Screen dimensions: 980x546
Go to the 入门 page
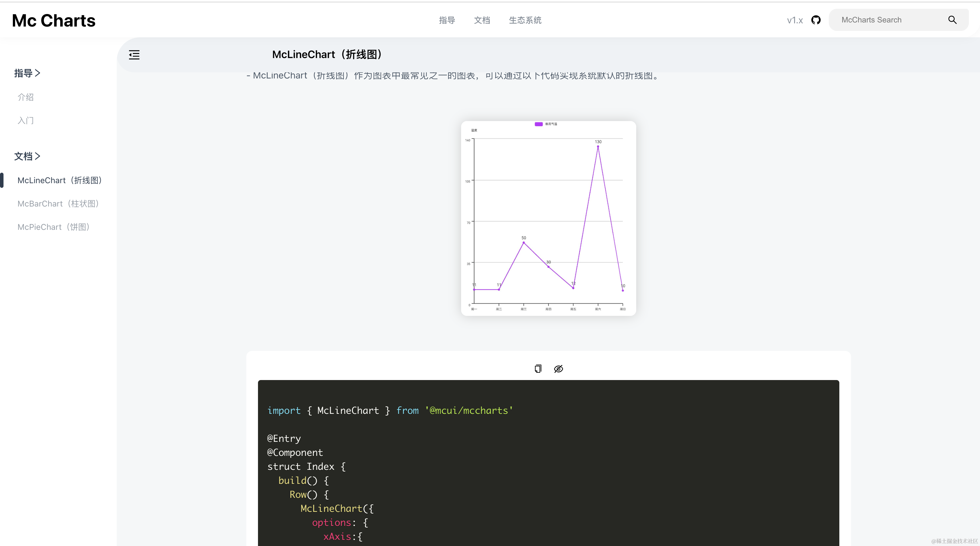pyautogui.click(x=25, y=120)
